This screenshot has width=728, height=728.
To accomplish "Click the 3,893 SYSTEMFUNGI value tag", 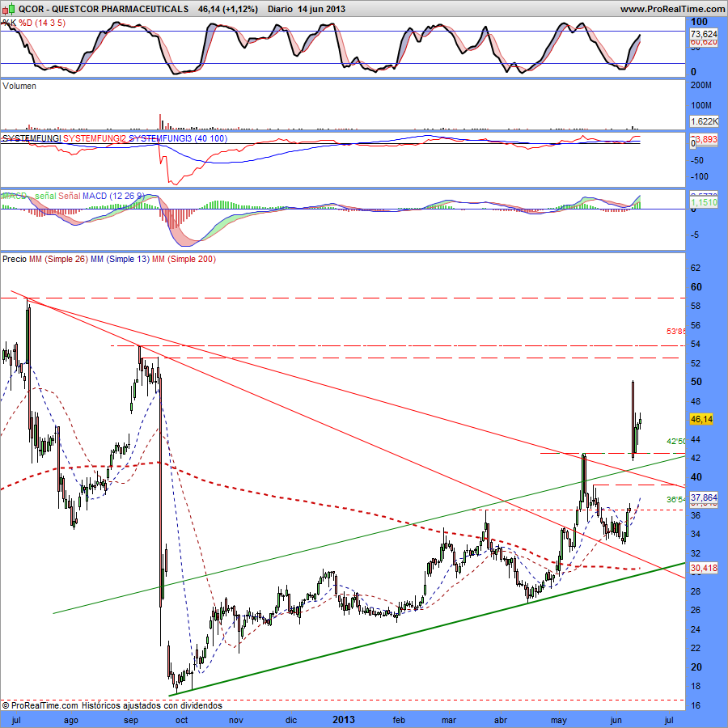I will pos(705,139).
